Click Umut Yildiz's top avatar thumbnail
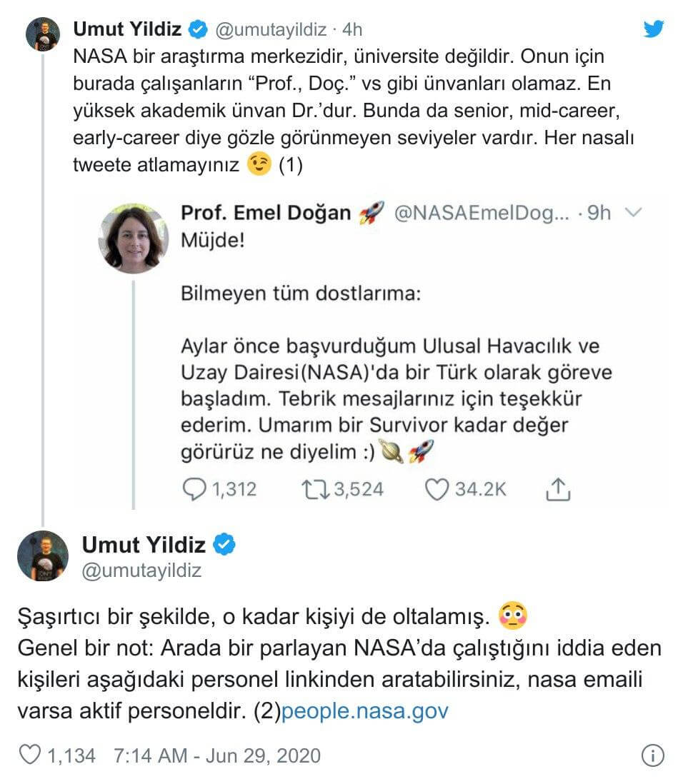The image size is (683, 784). point(42,34)
